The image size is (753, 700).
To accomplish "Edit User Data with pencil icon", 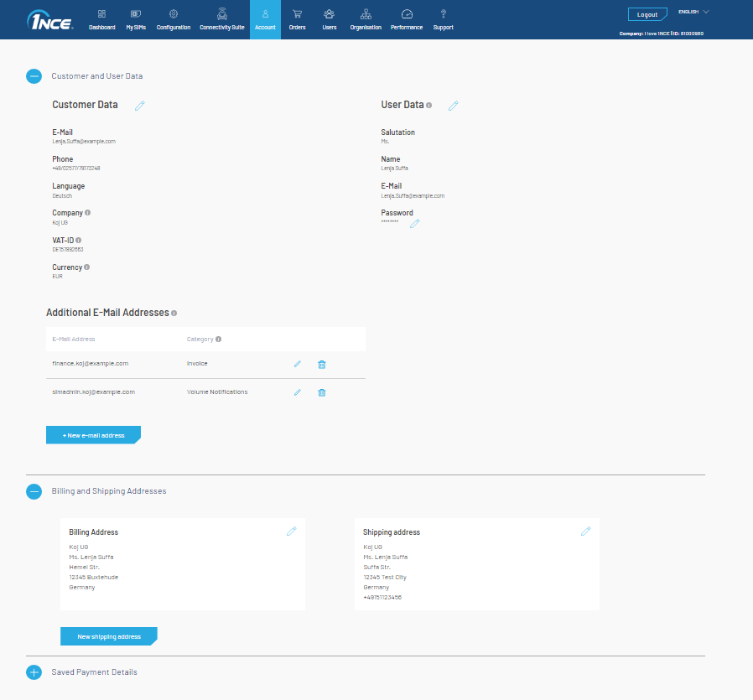I will click(454, 106).
